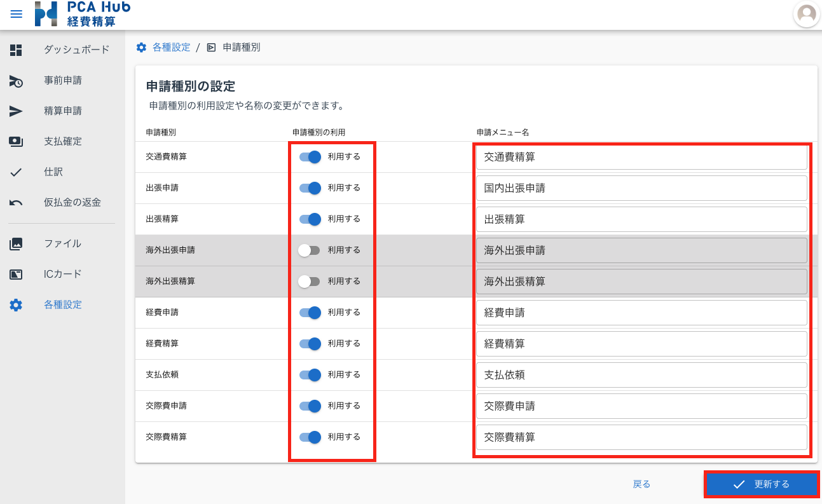Switch off the 支払依頼 usage toggle
The image size is (822, 504).
coord(310,375)
